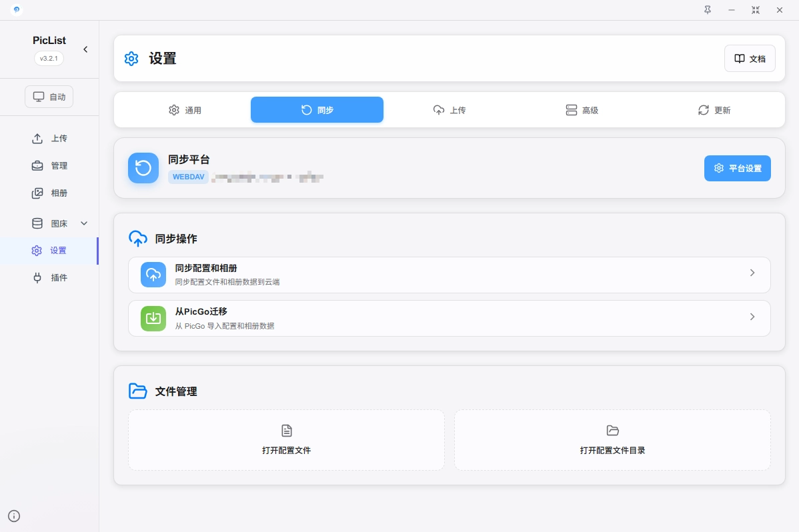
Task: Open the 文档 documentation button
Action: (x=750, y=59)
